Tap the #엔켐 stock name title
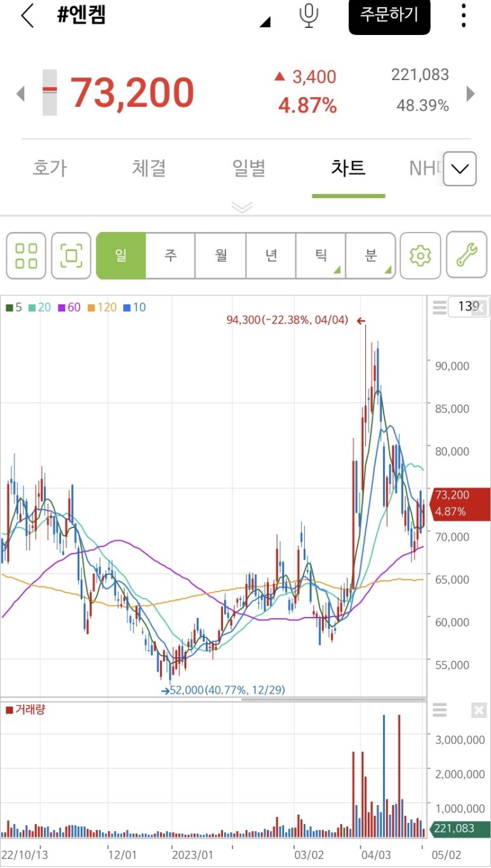This screenshot has width=491, height=868. [x=81, y=15]
